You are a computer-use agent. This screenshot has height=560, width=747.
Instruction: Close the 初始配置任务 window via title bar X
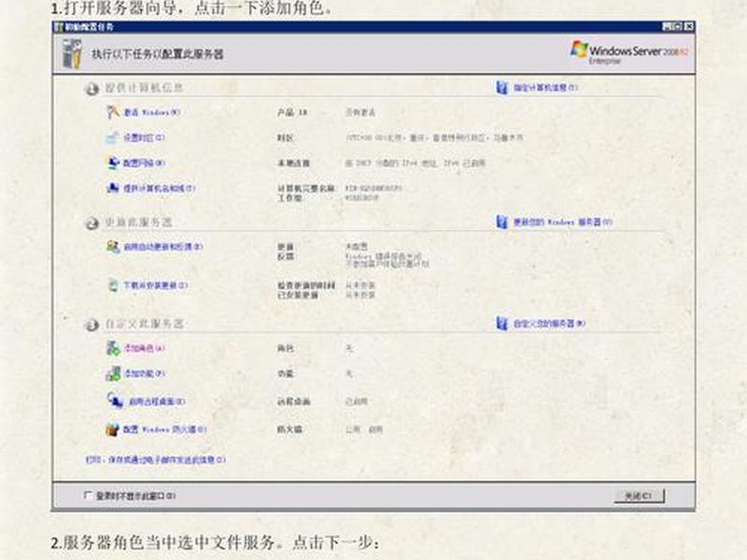tap(689, 27)
